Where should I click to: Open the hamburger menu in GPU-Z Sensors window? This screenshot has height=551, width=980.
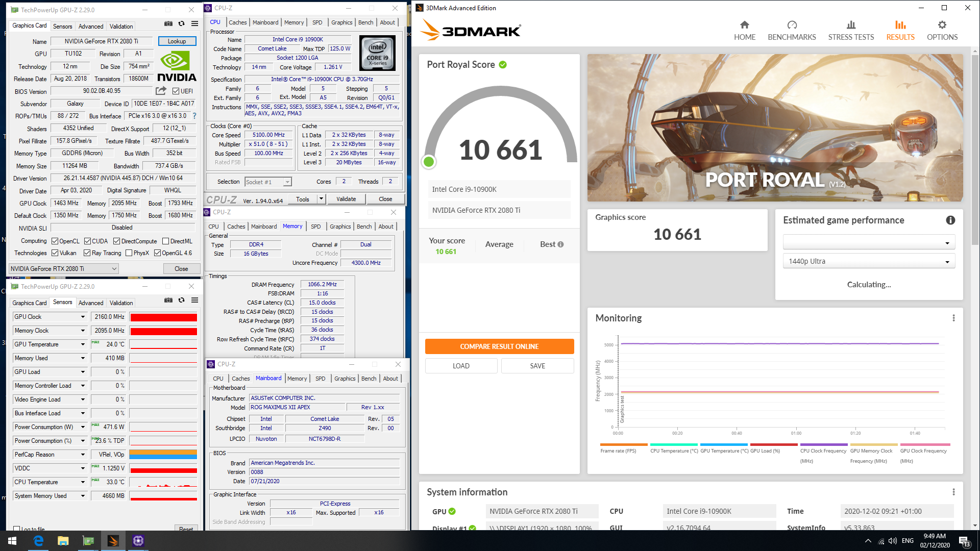(x=194, y=300)
